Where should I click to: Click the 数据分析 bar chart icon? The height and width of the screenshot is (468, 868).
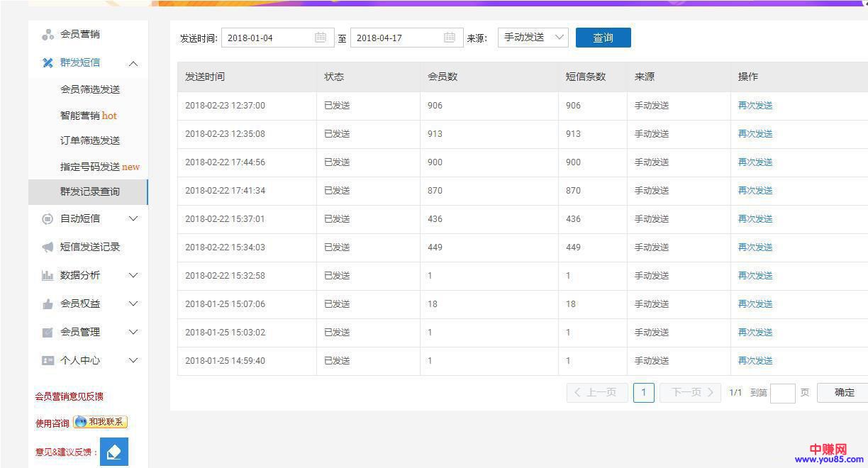point(48,275)
